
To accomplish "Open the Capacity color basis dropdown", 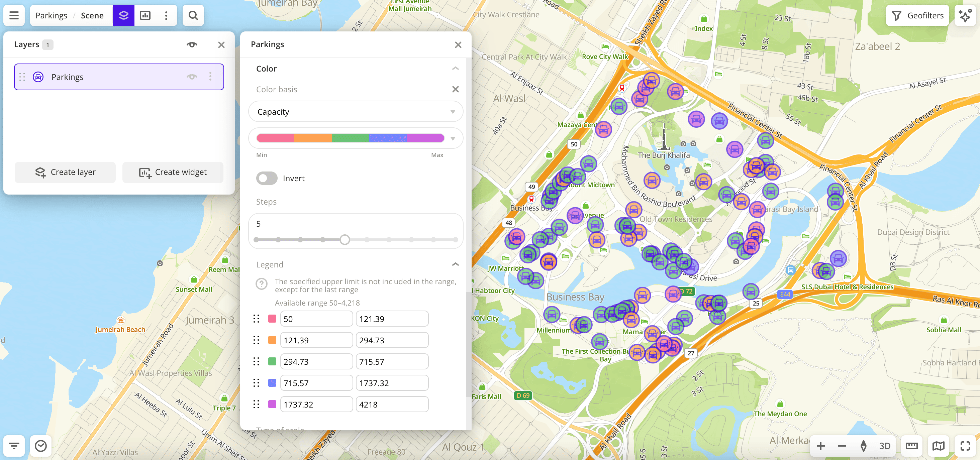I will click(x=355, y=112).
